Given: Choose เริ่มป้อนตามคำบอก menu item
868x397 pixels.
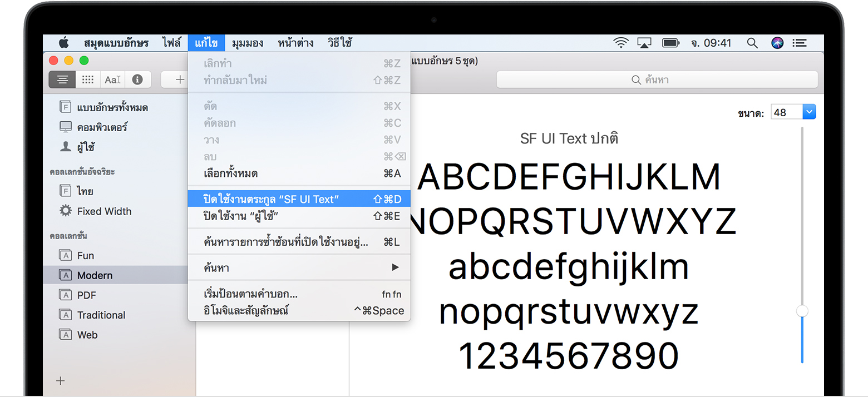Looking at the screenshot, I should (299, 294).
